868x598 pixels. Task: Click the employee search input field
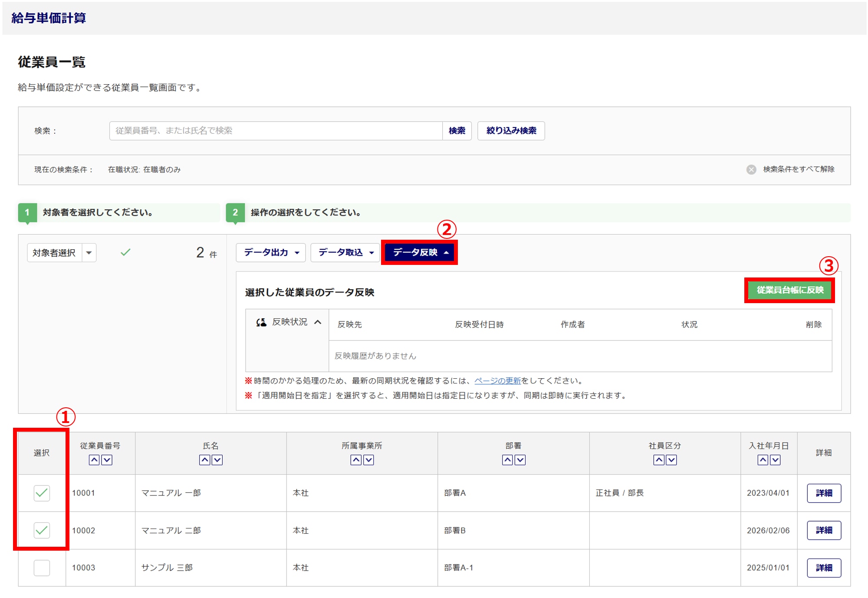pyautogui.click(x=276, y=131)
